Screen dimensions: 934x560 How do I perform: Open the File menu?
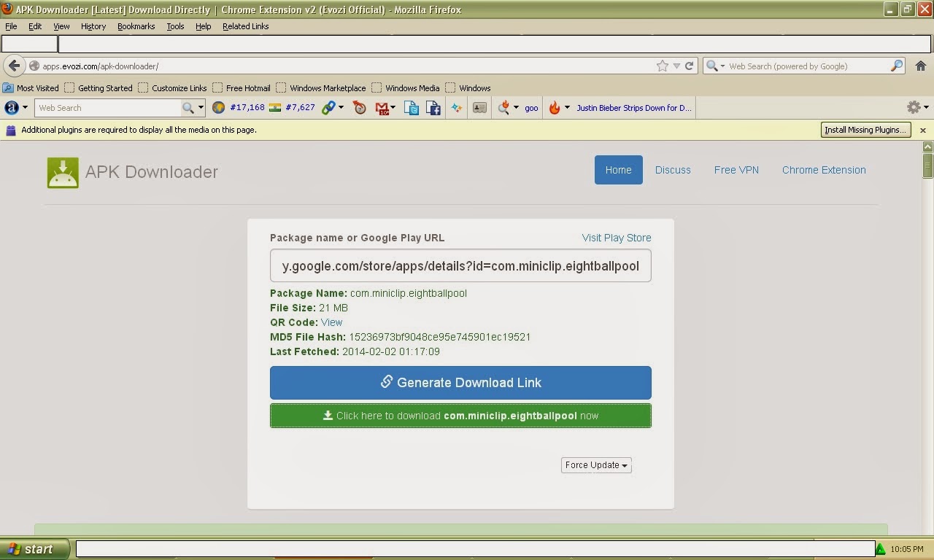coord(11,26)
